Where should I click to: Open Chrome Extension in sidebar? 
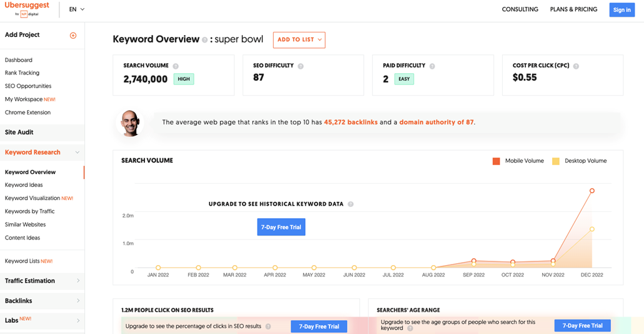point(28,112)
